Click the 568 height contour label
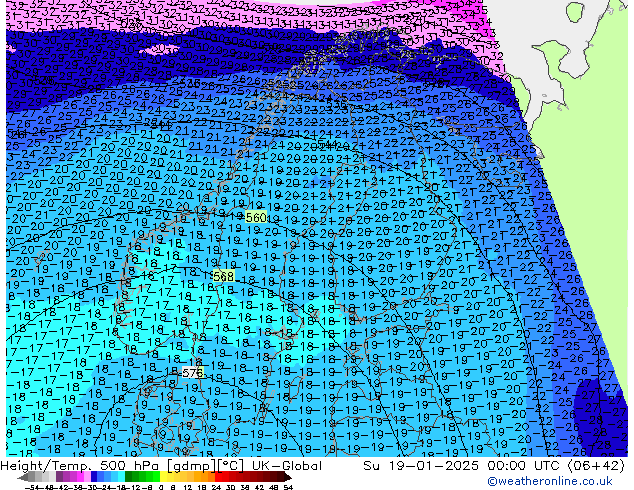The width and height of the screenshot is (634, 490). pos(224,276)
